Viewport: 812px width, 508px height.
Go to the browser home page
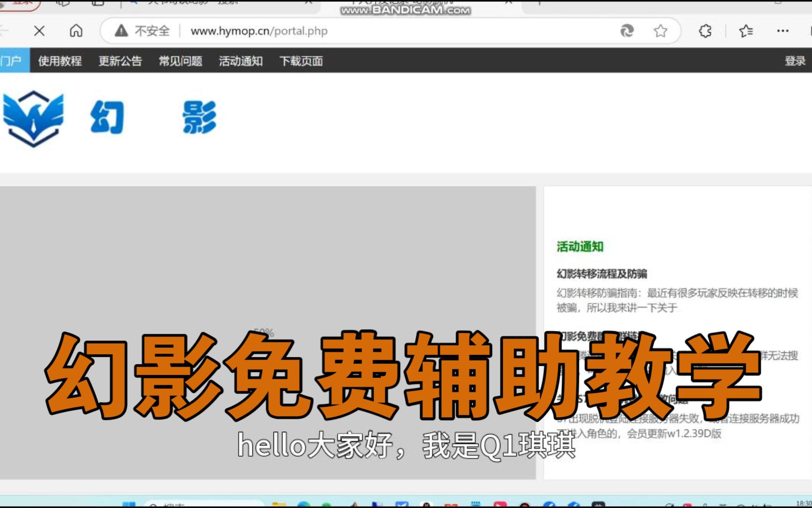tap(76, 31)
